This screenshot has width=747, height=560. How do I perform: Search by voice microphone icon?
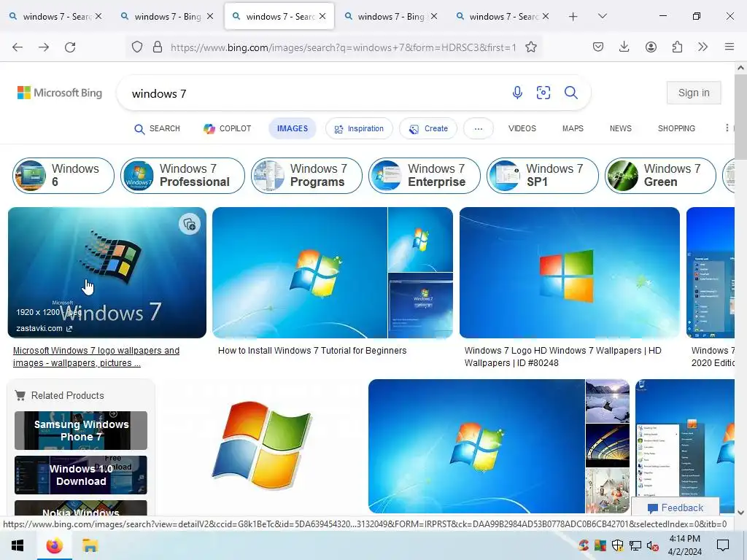point(517,93)
